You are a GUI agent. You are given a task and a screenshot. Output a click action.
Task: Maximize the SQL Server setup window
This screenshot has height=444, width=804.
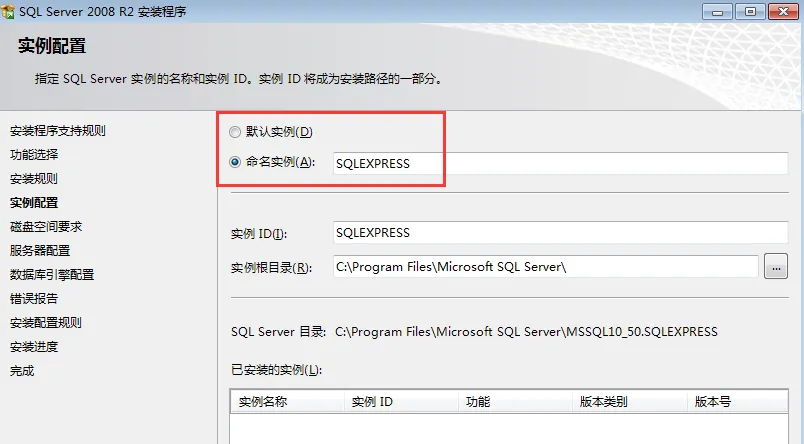[750, 11]
